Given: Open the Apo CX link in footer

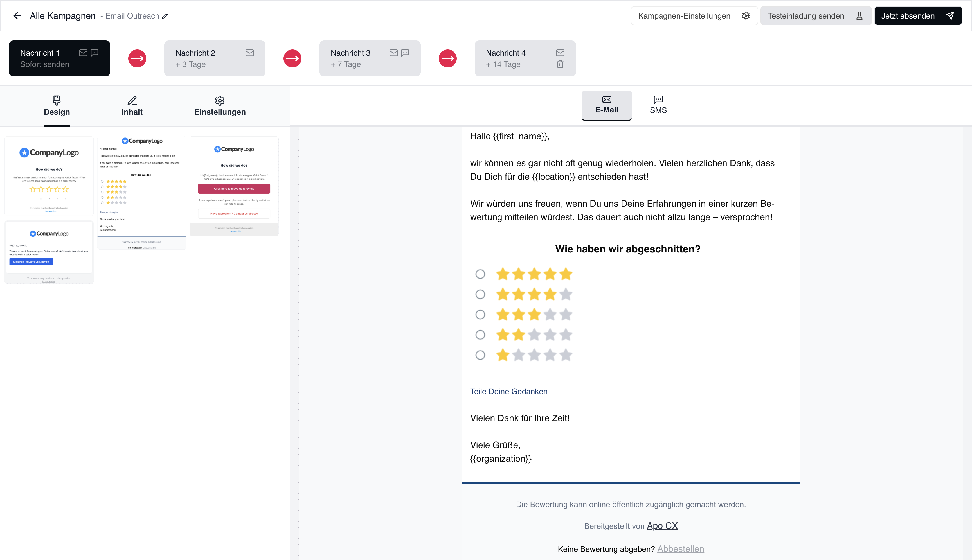Looking at the screenshot, I should coord(662,526).
